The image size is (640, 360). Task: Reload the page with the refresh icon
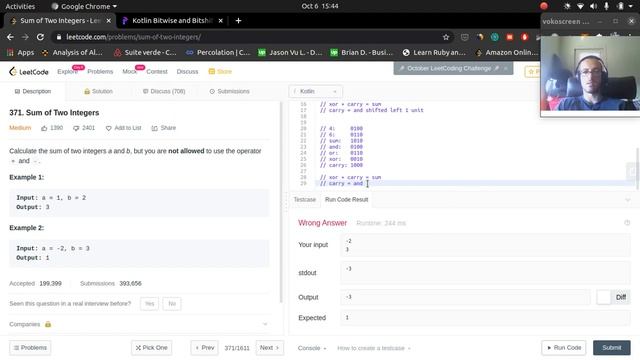click(40, 37)
